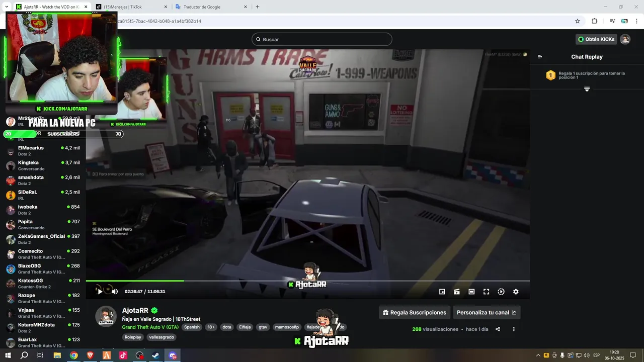Viewport: 644px width, 362px height.
Task: Select the Roleplay tag
Action: 133,337
